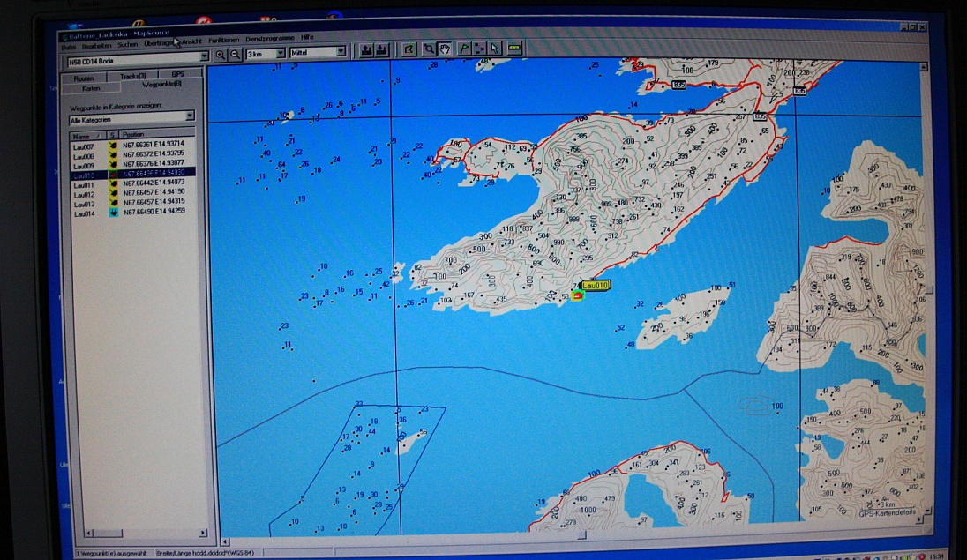Viewport: 967px width, 560px height.
Task: Select the arrow selection tool
Action: coord(495,49)
